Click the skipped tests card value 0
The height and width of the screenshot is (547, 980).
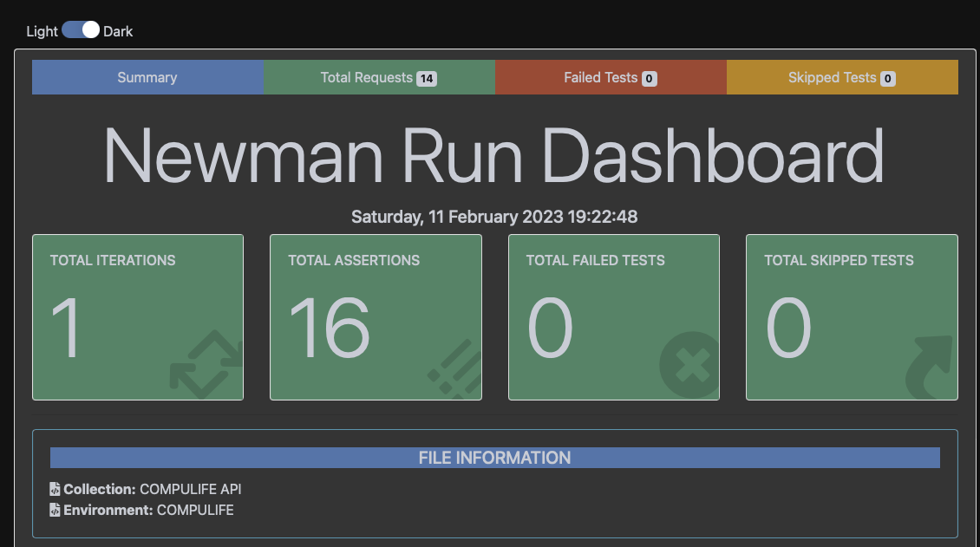(788, 327)
